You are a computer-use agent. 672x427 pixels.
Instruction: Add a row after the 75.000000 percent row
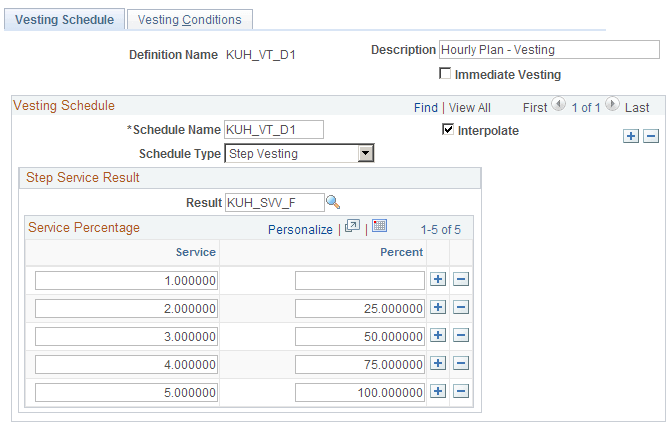[x=438, y=364]
